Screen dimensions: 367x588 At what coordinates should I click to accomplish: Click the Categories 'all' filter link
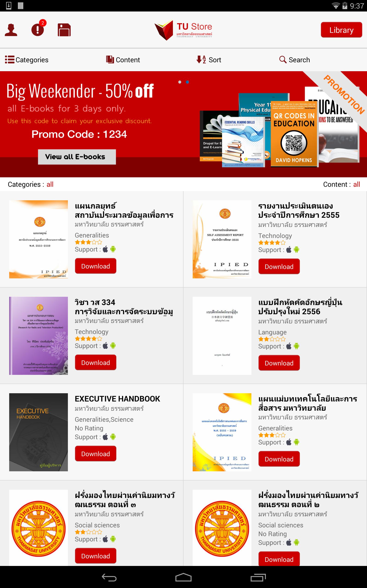(x=50, y=184)
